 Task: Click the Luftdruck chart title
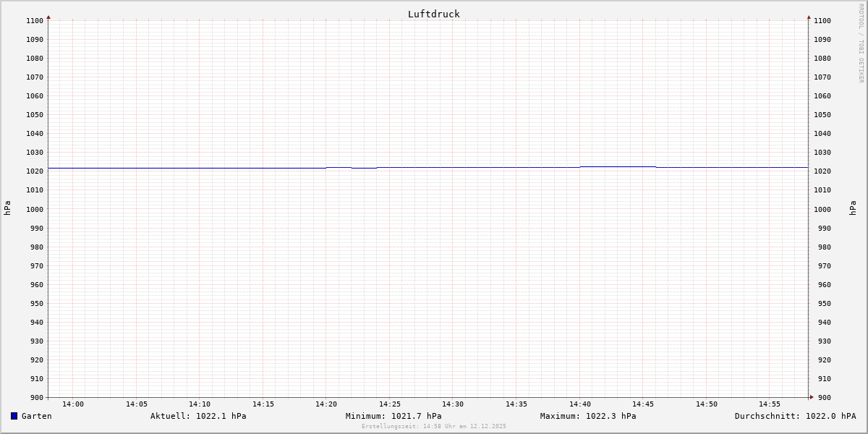click(x=433, y=14)
